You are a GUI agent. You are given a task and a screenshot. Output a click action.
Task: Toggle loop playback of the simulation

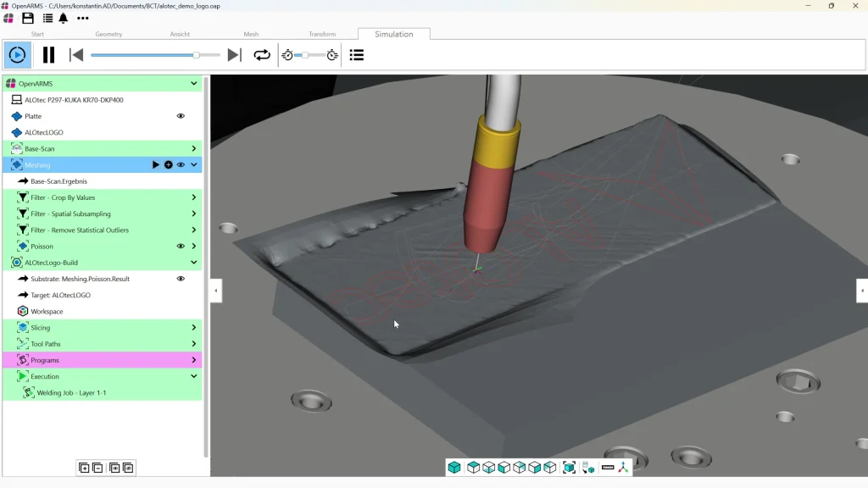(262, 55)
